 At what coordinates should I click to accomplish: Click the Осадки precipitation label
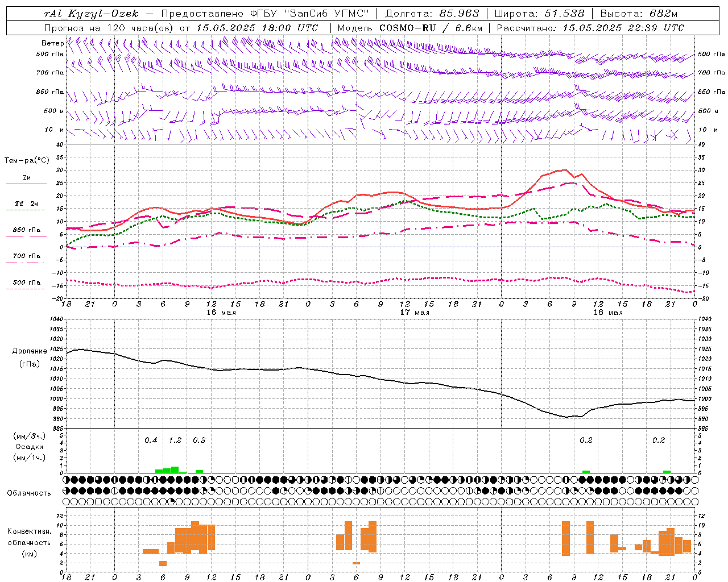click(x=30, y=447)
